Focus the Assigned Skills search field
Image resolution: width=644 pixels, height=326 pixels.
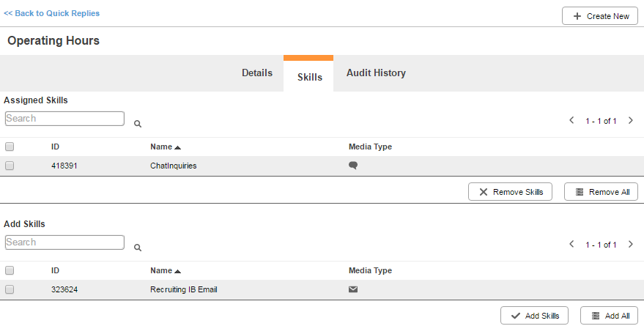coord(64,119)
